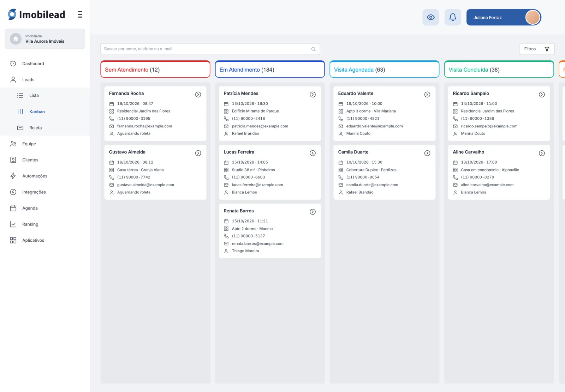Toggle the eye visibility button in header
This screenshot has height=392, width=565.
(430, 17)
